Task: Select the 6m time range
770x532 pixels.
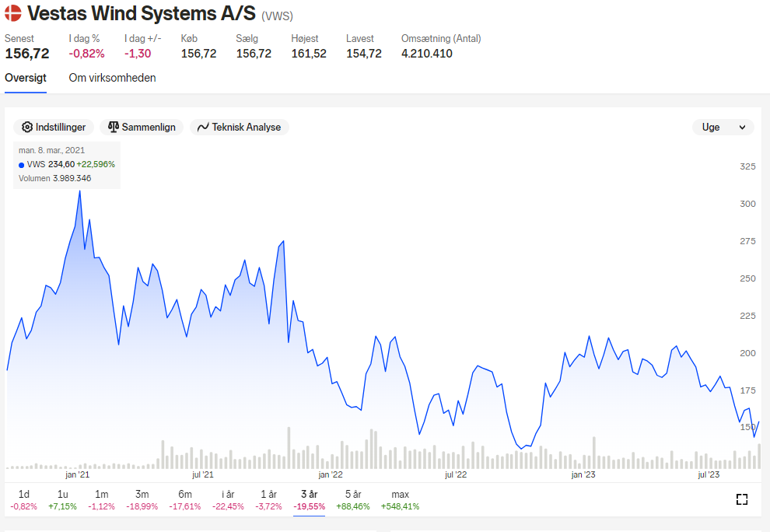Action: (x=185, y=500)
